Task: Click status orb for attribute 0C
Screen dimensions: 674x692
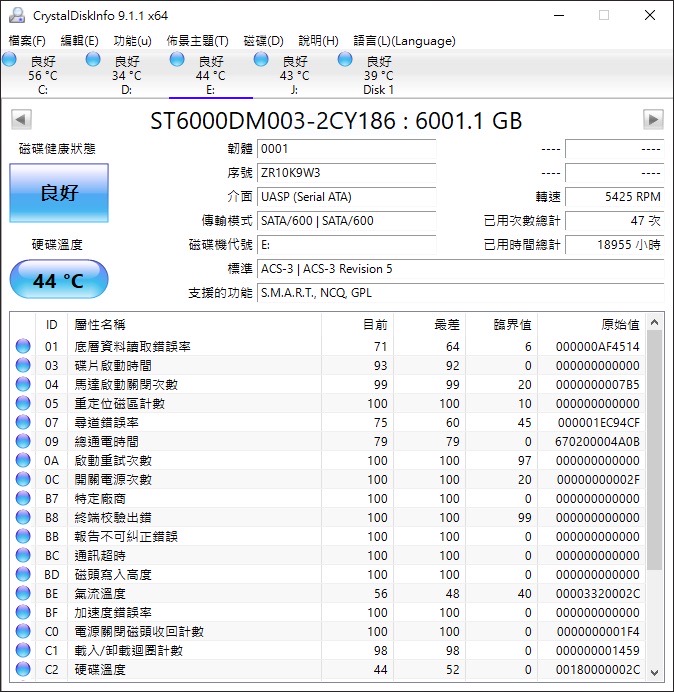Action: (23, 479)
